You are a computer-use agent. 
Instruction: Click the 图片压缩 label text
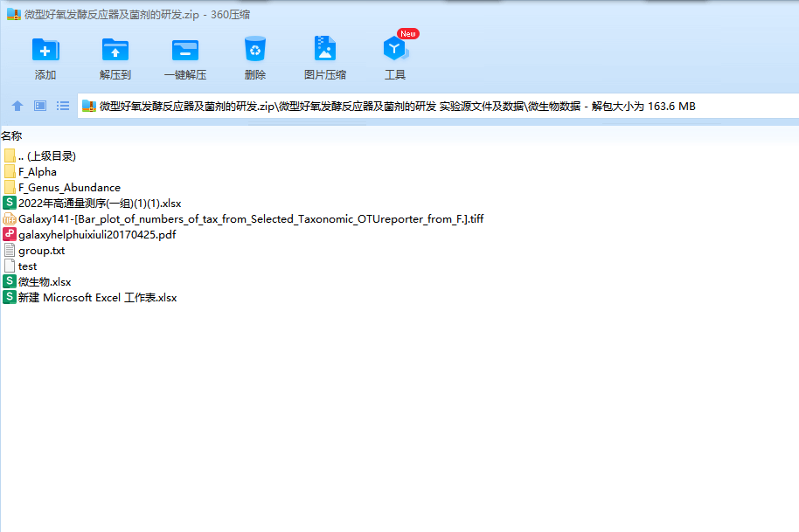point(325,75)
